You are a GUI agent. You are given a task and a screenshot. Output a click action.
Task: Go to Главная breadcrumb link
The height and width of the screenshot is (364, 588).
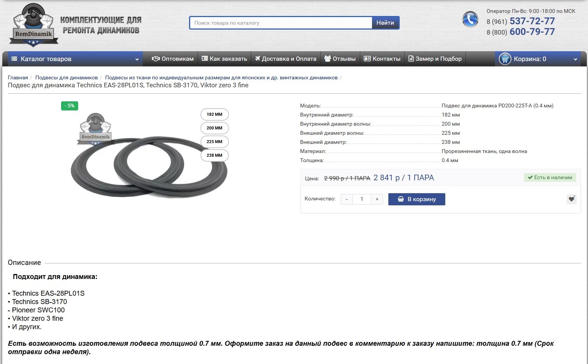pyautogui.click(x=18, y=78)
